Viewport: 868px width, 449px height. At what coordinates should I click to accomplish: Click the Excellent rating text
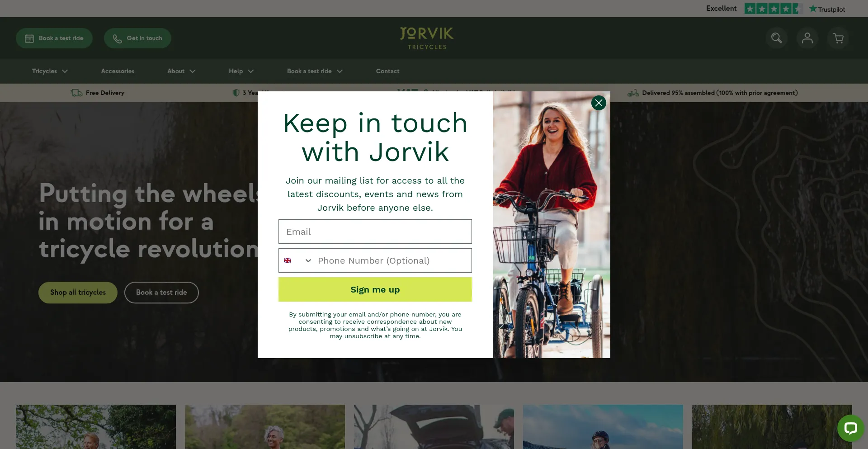[722, 9]
